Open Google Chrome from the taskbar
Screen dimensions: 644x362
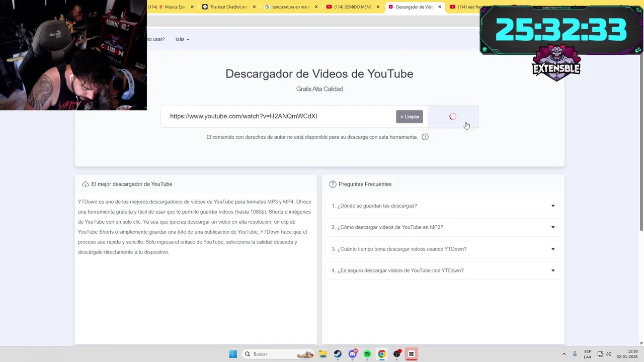tap(382, 354)
